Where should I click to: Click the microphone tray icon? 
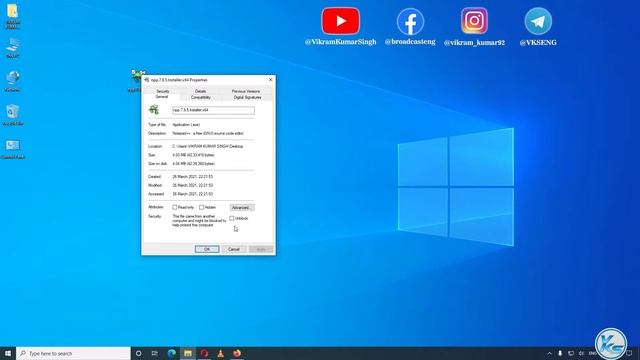point(560,353)
